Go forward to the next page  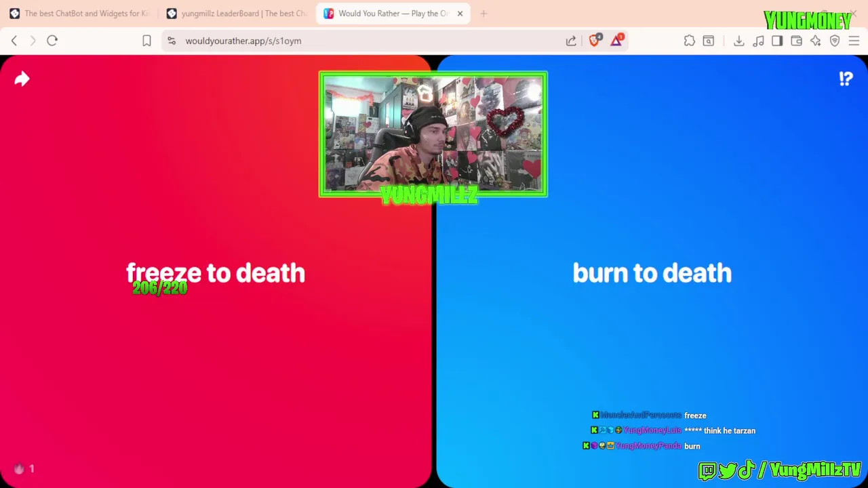[x=33, y=41]
